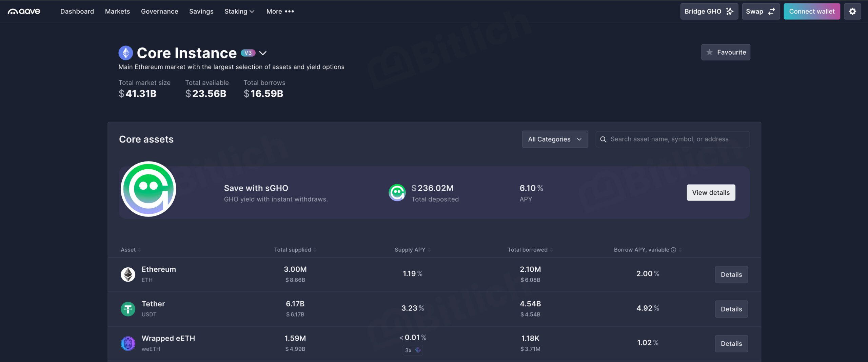Open Details for Tether row
The width and height of the screenshot is (868, 362).
(731, 309)
